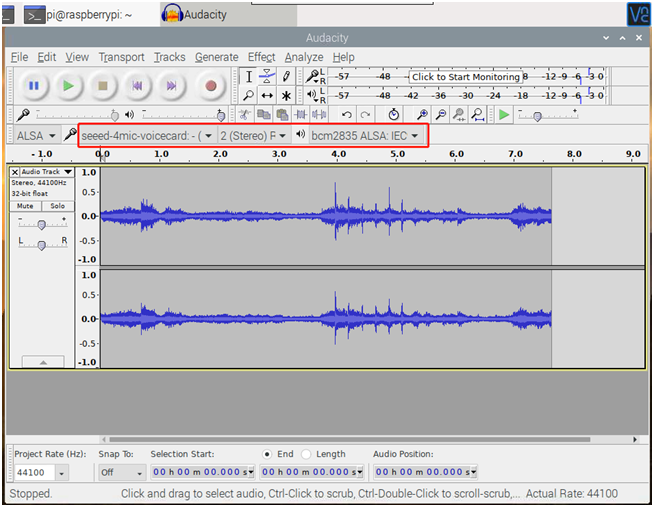Select the Zoom magnifier tool
This screenshot has width=654, height=507.
click(x=249, y=95)
